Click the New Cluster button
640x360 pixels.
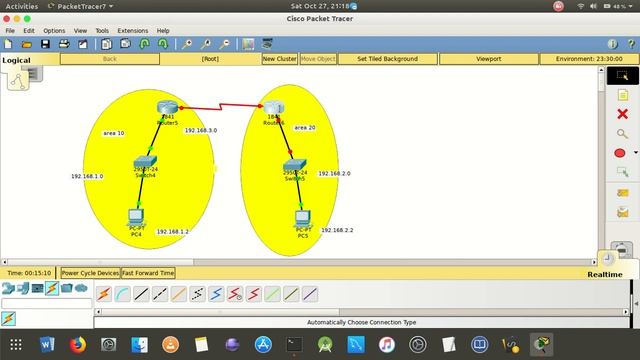pos(280,59)
